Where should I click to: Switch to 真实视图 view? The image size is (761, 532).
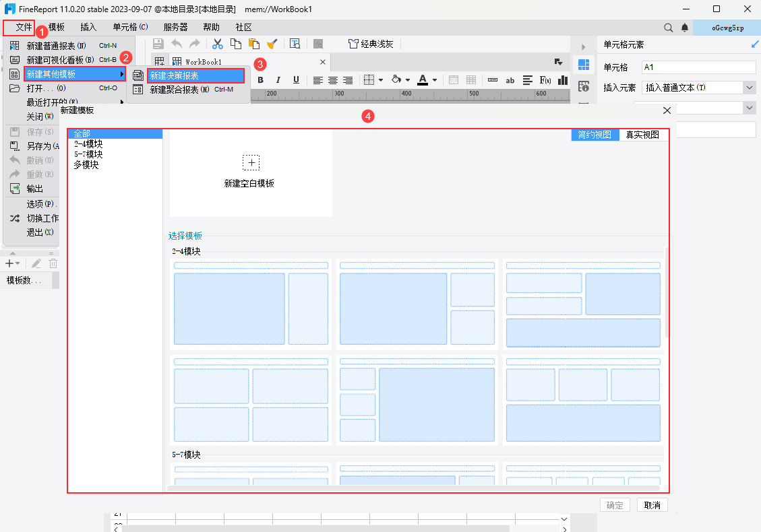[x=642, y=135]
